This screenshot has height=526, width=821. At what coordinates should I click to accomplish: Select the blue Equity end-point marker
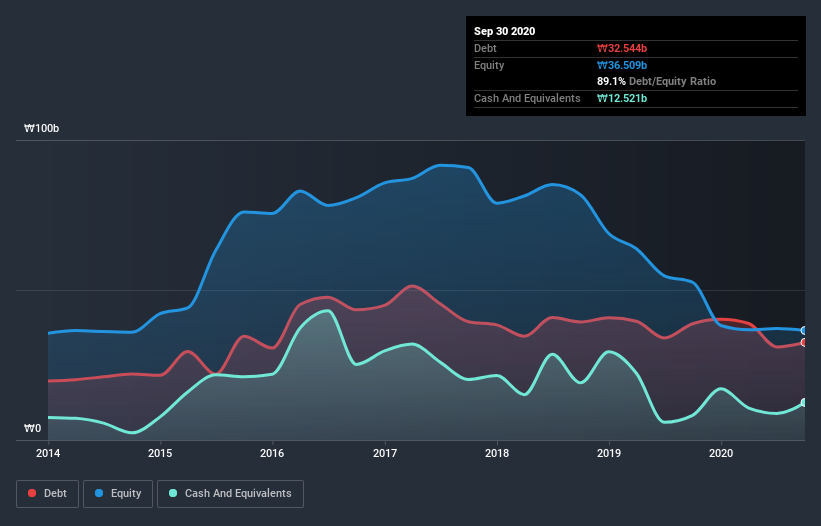[804, 331]
